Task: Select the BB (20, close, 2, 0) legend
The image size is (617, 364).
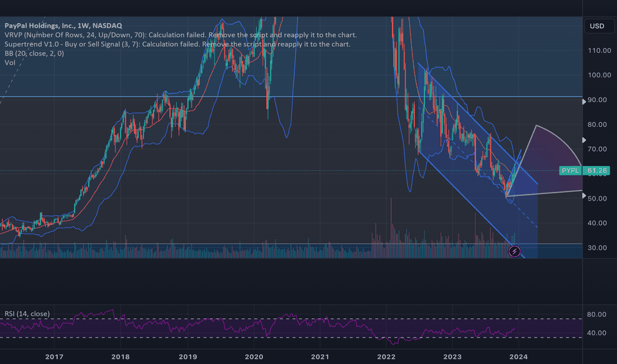Action: (34, 54)
